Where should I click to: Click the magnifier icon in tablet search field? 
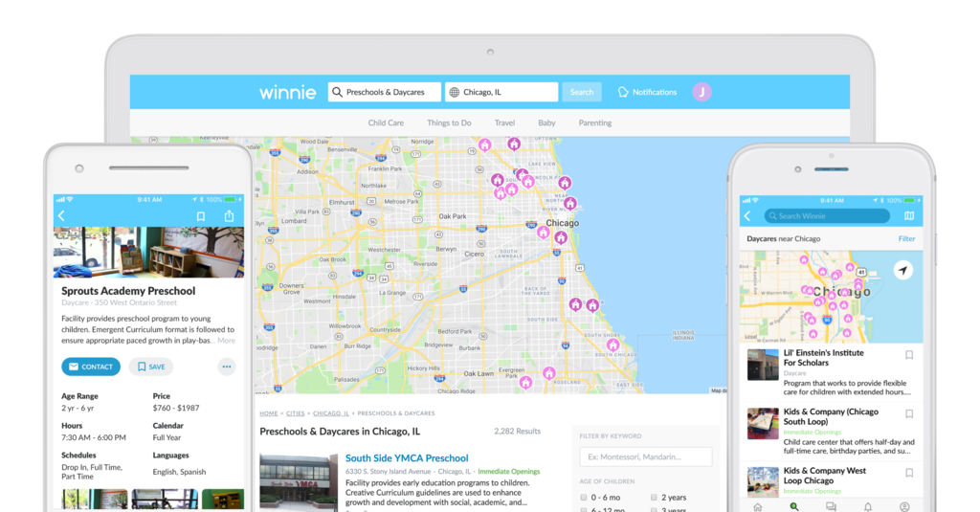click(x=337, y=92)
